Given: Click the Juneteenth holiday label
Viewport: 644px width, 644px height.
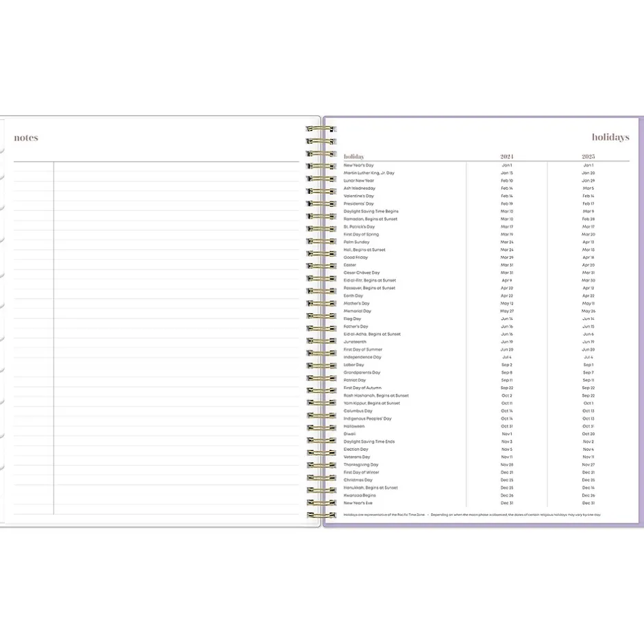Looking at the screenshot, I should pos(355,342).
